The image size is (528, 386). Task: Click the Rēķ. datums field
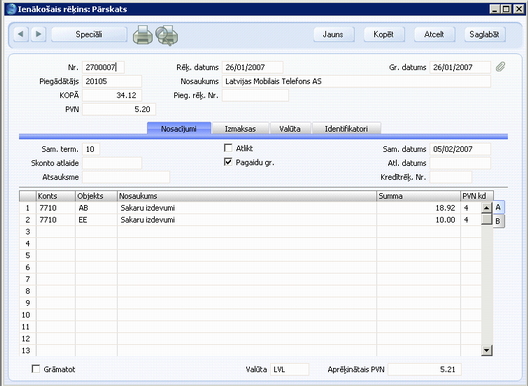[253, 67]
